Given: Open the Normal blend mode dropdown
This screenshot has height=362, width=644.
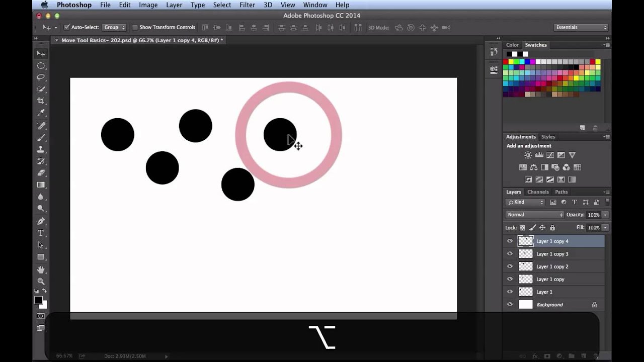Looking at the screenshot, I should [534, 215].
